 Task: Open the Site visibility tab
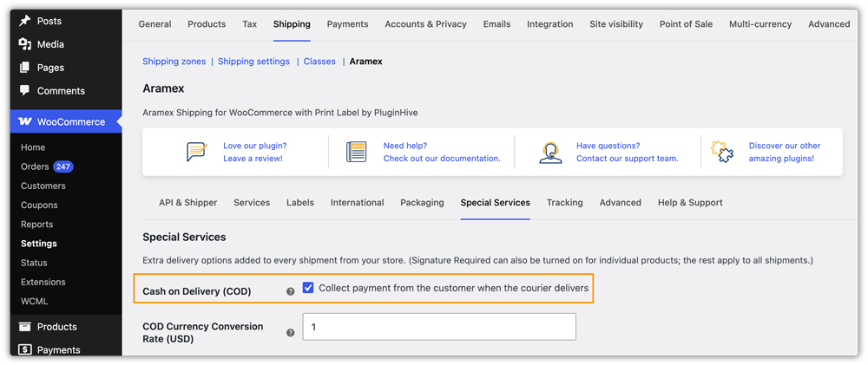(616, 24)
